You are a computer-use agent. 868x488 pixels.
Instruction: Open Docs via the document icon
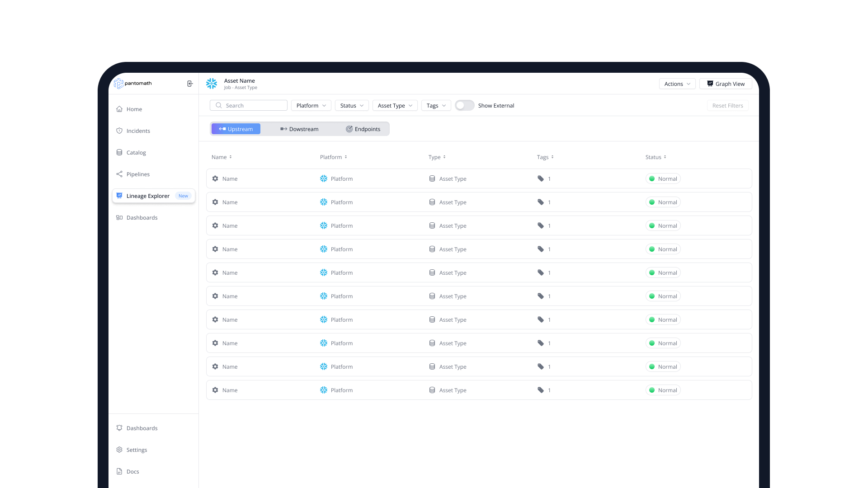[x=119, y=471]
